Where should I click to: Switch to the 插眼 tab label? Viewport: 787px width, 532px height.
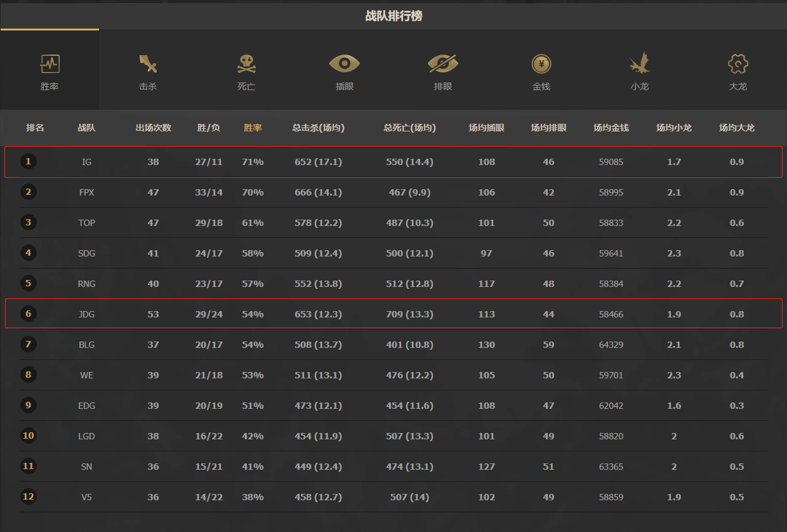pos(345,86)
